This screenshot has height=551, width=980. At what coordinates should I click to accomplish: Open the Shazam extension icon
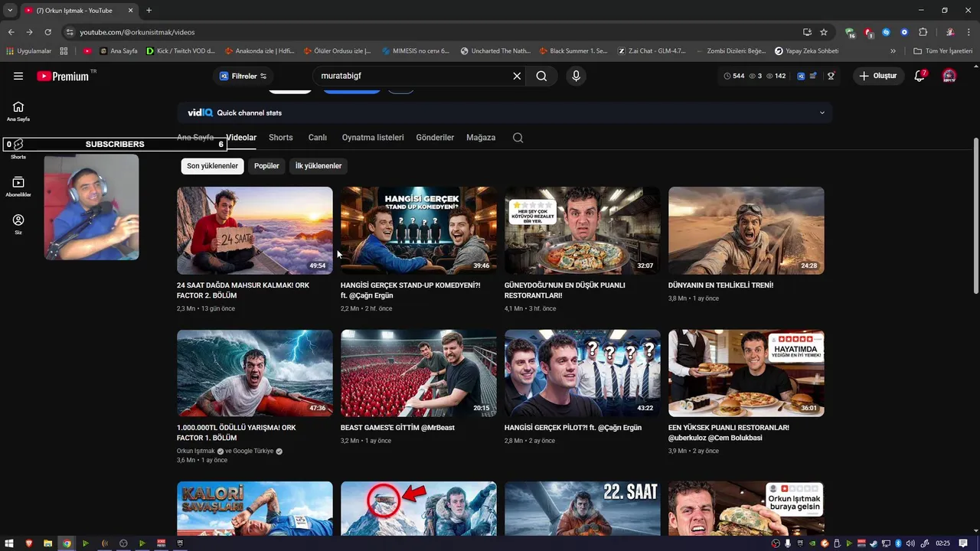[886, 32]
